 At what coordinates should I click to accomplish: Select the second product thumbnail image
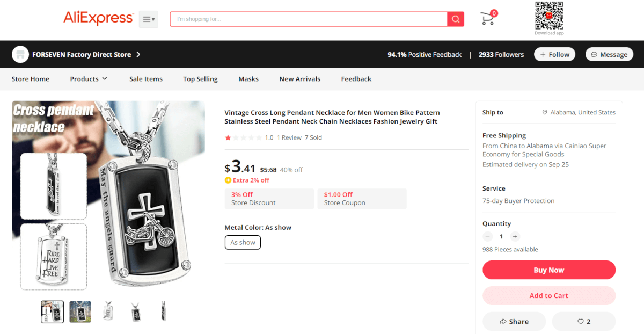(x=80, y=311)
